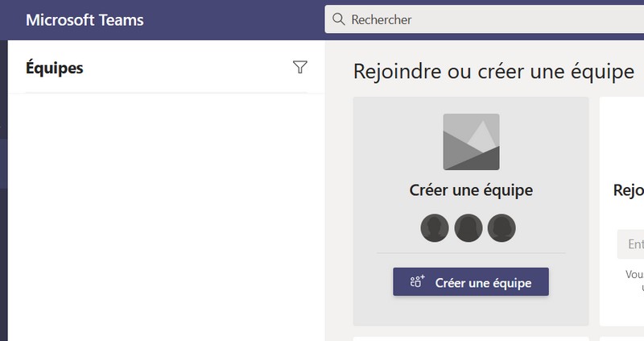The image size is (644, 341).
Task: Click the last member avatar icon
Action: [x=502, y=228]
